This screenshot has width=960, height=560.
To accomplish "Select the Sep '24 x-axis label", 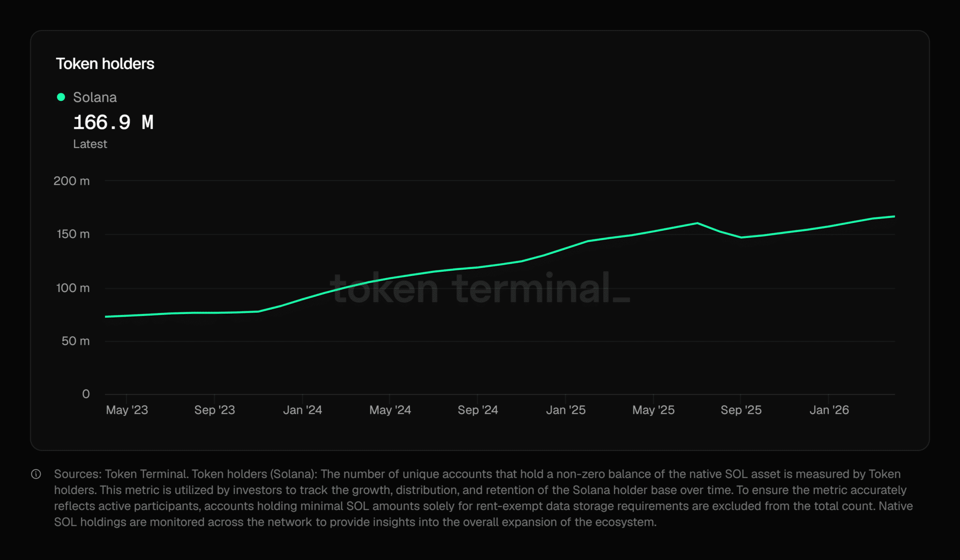I will click(x=478, y=410).
